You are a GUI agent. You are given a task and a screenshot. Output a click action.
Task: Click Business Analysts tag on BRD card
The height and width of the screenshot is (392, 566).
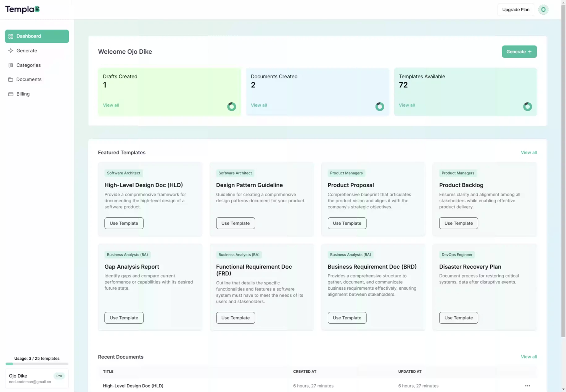[350, 255]
